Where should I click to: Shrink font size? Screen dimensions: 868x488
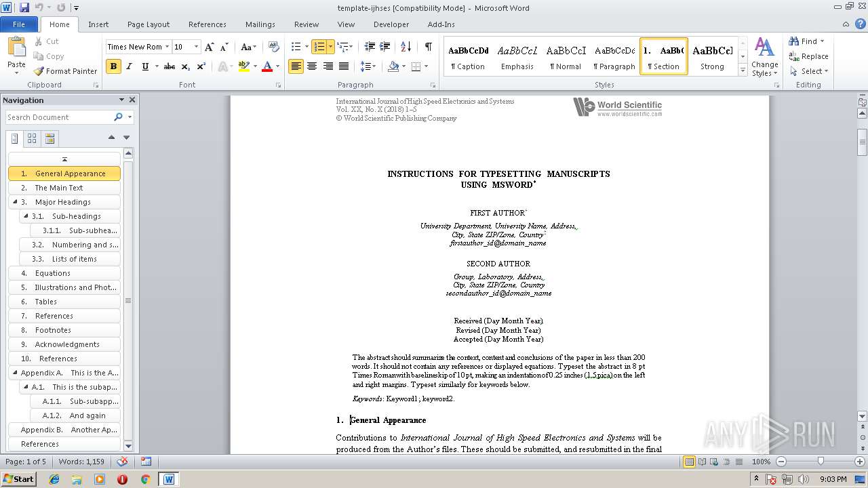[224, 47]
